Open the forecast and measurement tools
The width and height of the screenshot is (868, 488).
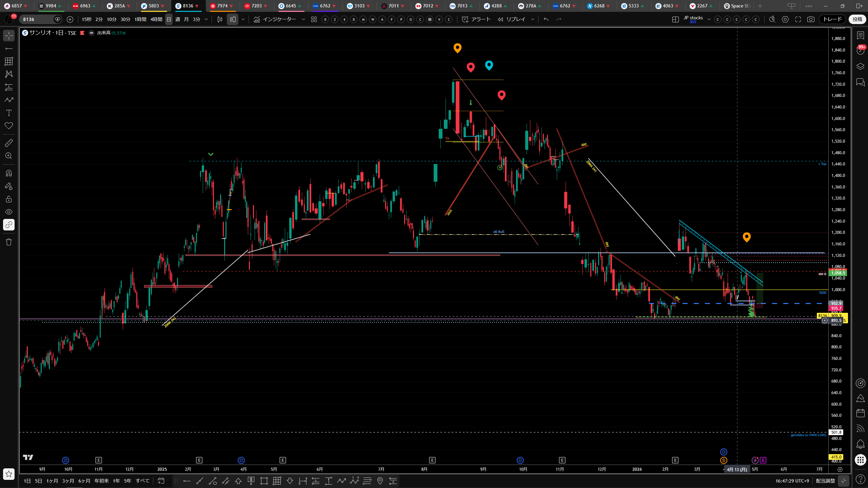[9, 87]
